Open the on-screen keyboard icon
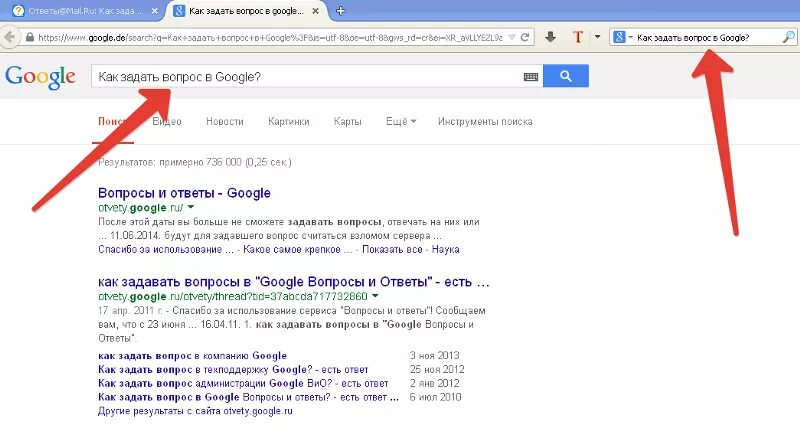 [x=531, y=77]
